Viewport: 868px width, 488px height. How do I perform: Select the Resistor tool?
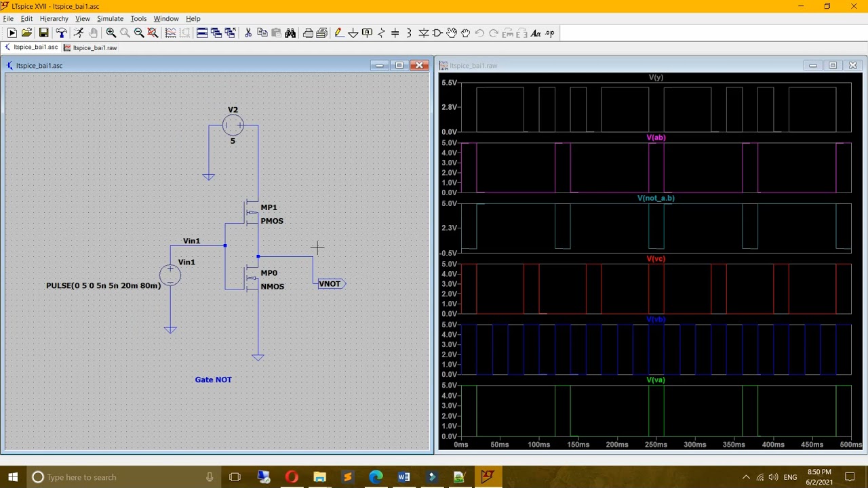[x=381, y=33]
